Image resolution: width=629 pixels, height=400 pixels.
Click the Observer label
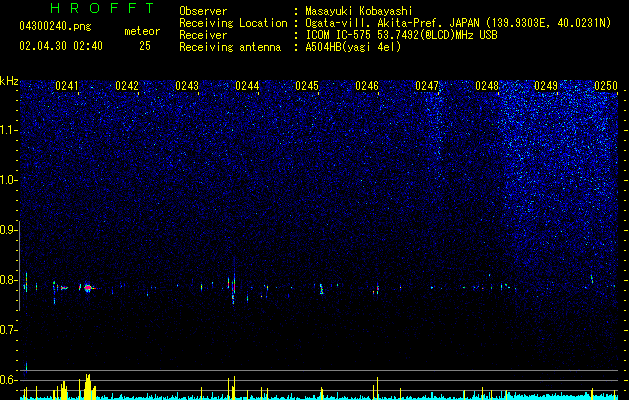(203, 11)
